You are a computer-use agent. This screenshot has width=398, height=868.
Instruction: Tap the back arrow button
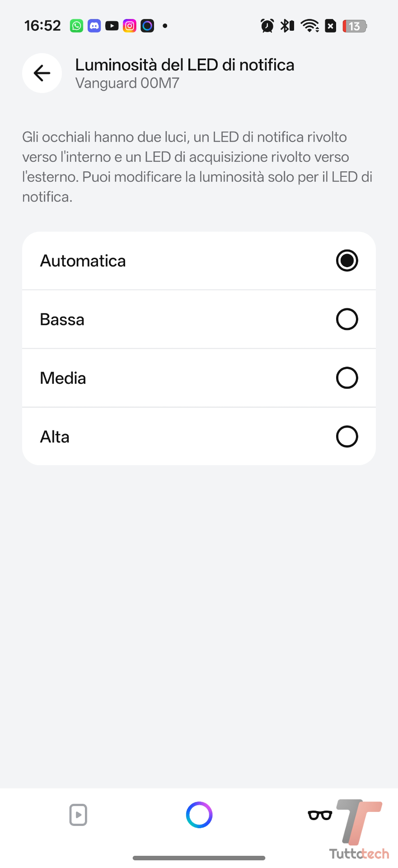point(42,73)
